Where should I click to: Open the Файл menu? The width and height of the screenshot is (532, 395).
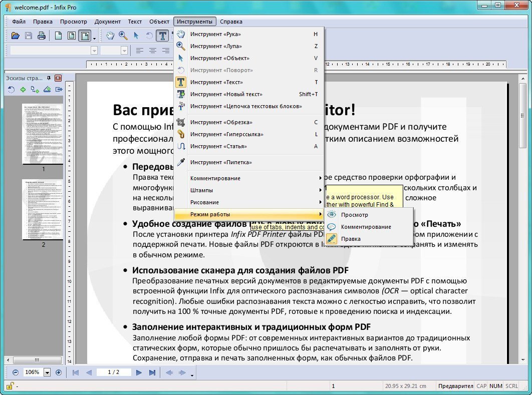[x=19, y=22]
